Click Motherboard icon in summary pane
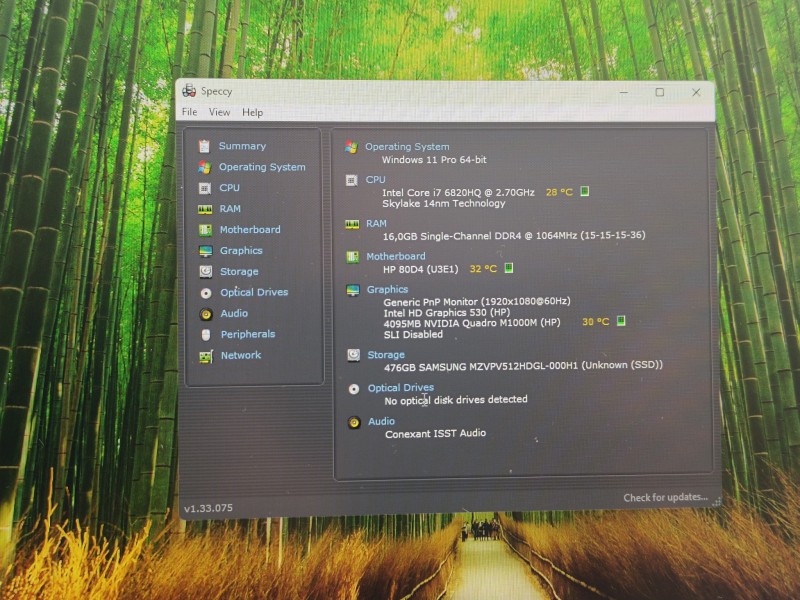 pyautogui.click(x=353, y=257)
